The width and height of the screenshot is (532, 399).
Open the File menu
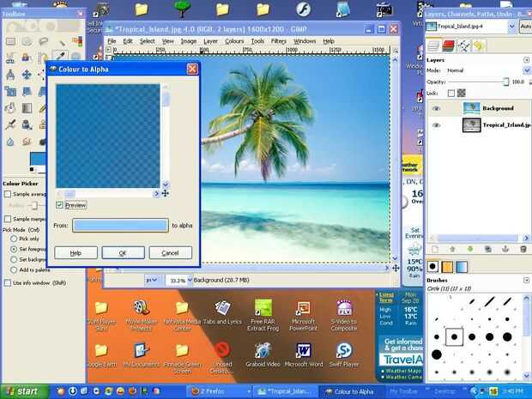112,41
